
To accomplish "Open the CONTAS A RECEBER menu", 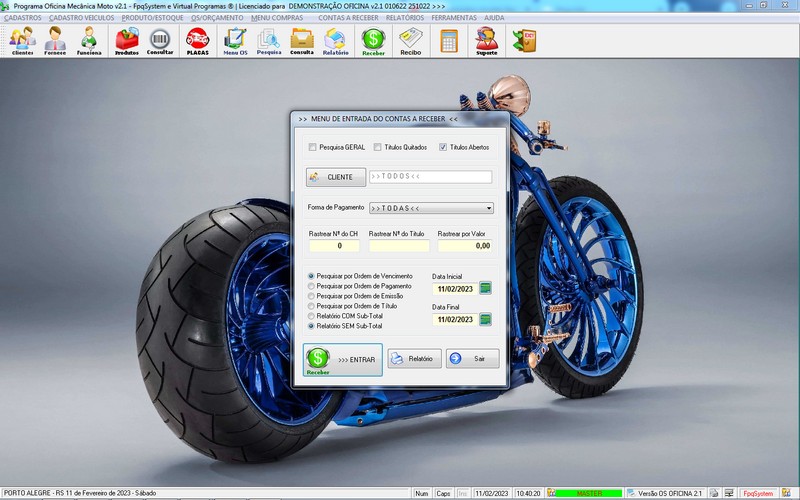I will point(348,18).
